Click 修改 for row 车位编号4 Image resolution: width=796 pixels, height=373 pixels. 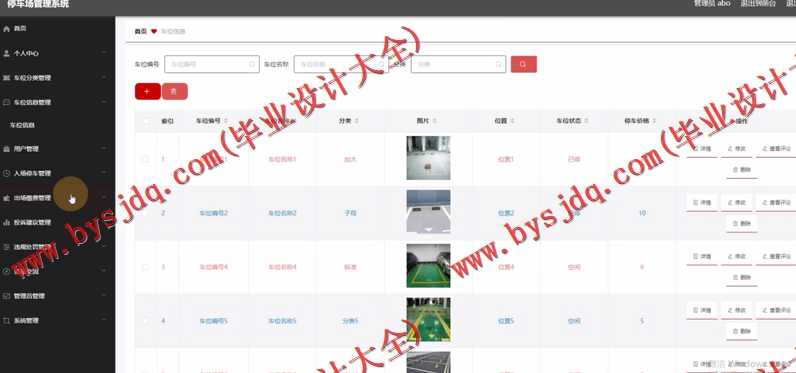click(737, 256)
